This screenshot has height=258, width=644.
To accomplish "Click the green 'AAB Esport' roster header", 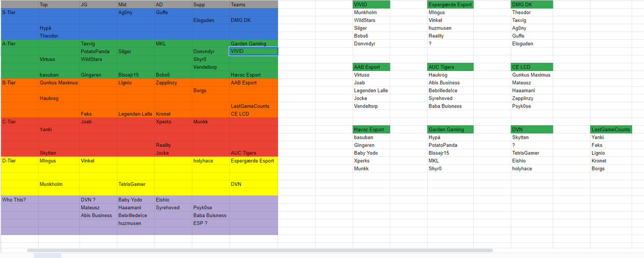I will pos(371,67).
